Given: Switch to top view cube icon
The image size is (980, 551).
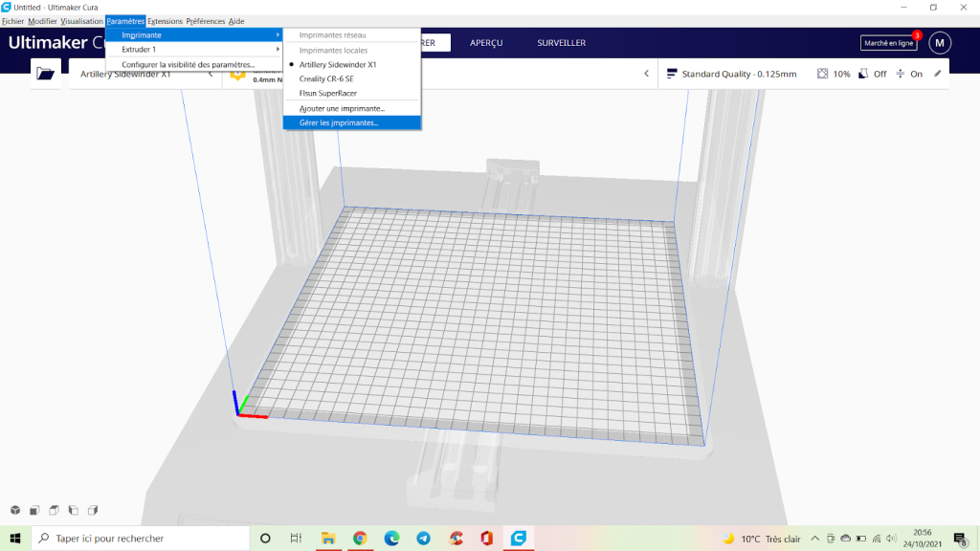Looking at the screenshot, I should [x=55, y=511].
